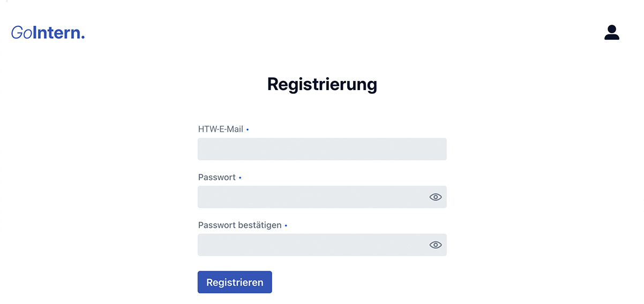Image resolution: width=644 pixels, height=304 pixels.
Task: Toggle visibility for Passwort bestätigen field
Action: pyautogui.click(x=436, y=245)
